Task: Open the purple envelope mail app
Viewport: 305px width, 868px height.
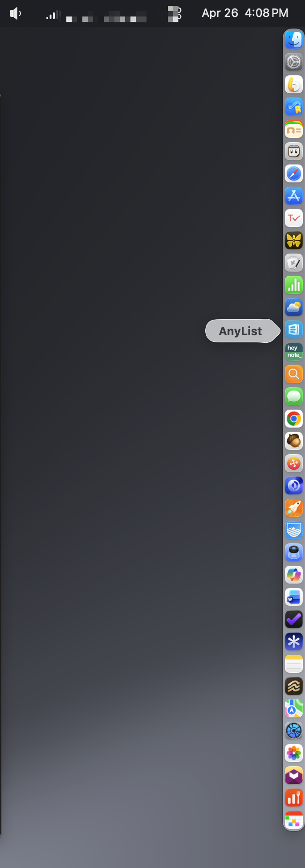Action: 294,776
